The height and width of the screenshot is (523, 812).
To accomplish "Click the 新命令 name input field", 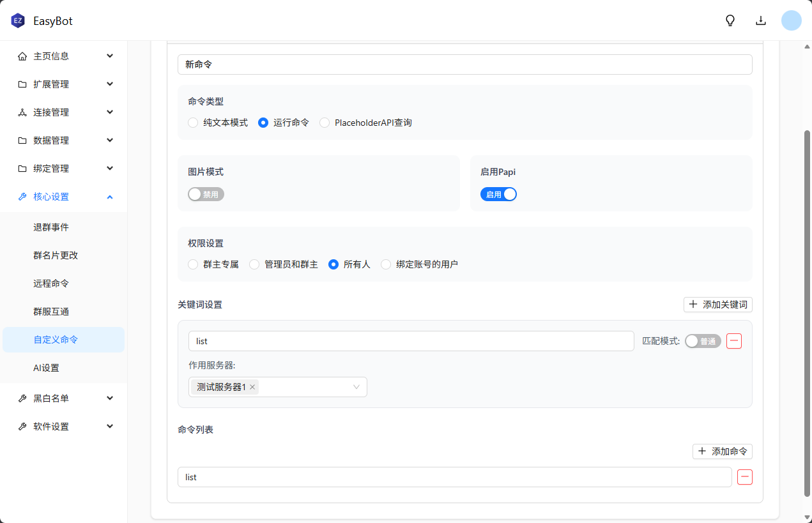I will (464, 64).
